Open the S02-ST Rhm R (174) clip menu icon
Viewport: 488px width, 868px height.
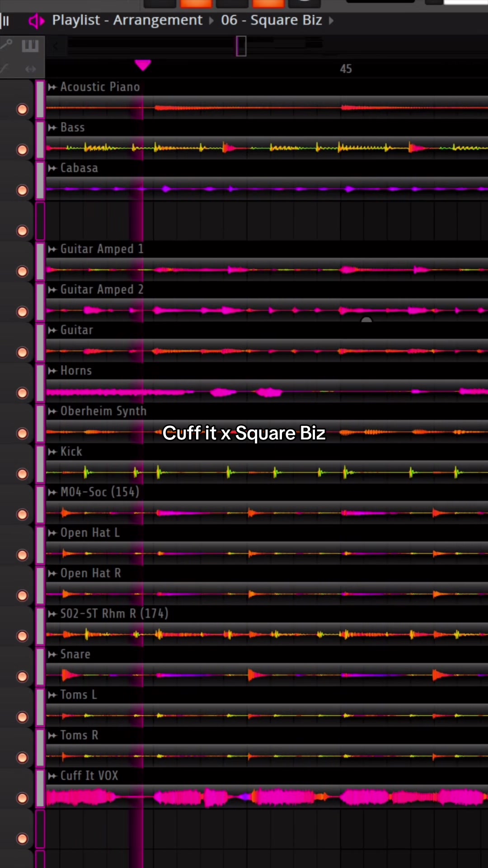click(x=52, y=614)
